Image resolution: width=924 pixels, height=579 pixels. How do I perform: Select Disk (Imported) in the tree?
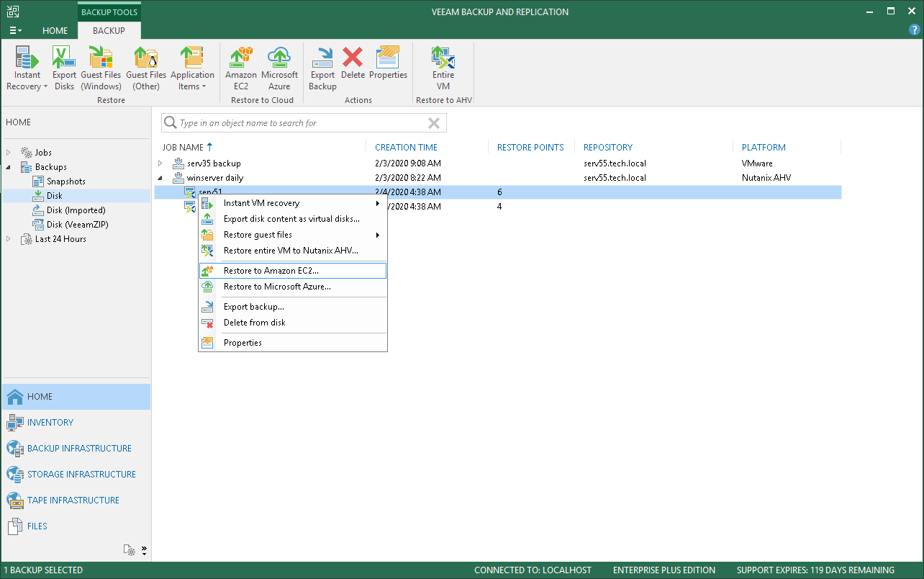pos(76,210)
